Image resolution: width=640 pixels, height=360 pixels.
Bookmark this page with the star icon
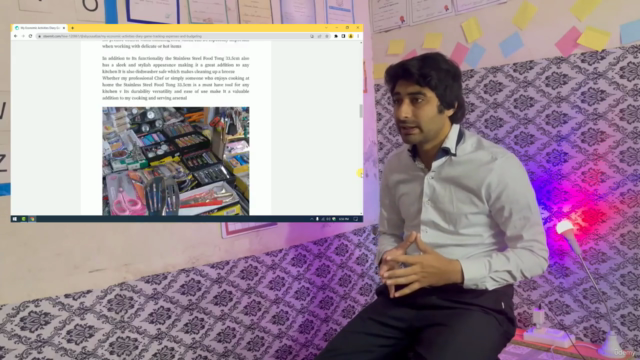(327, 36)
